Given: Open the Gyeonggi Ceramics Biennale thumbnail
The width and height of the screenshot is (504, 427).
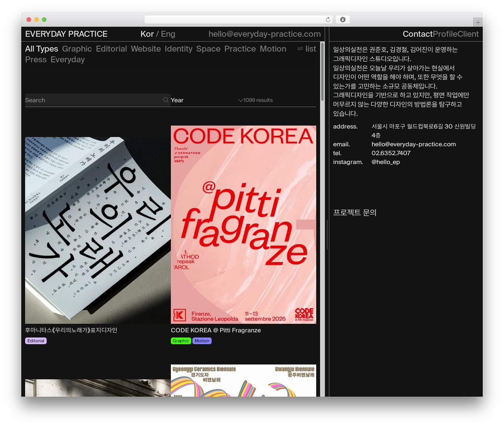Looking at the screenshot, I should [243, 381].
